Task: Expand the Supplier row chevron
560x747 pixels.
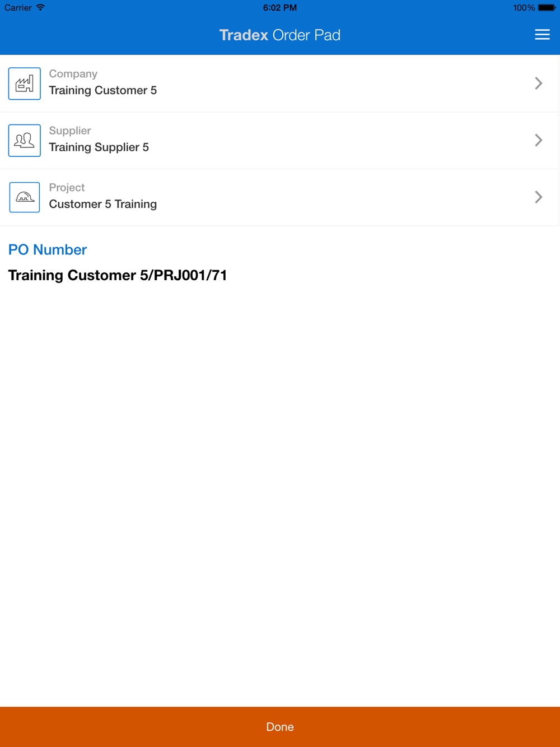Action: 538,140
